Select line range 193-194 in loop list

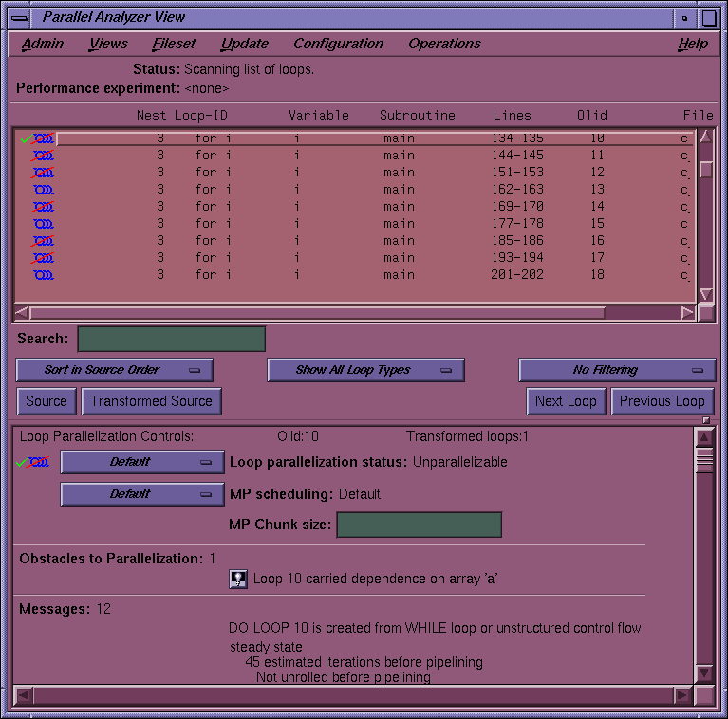click(x=517, y=258)
